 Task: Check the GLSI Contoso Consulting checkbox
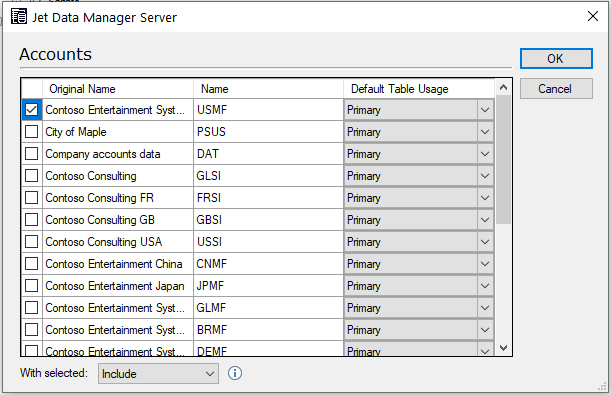(32, 176)
